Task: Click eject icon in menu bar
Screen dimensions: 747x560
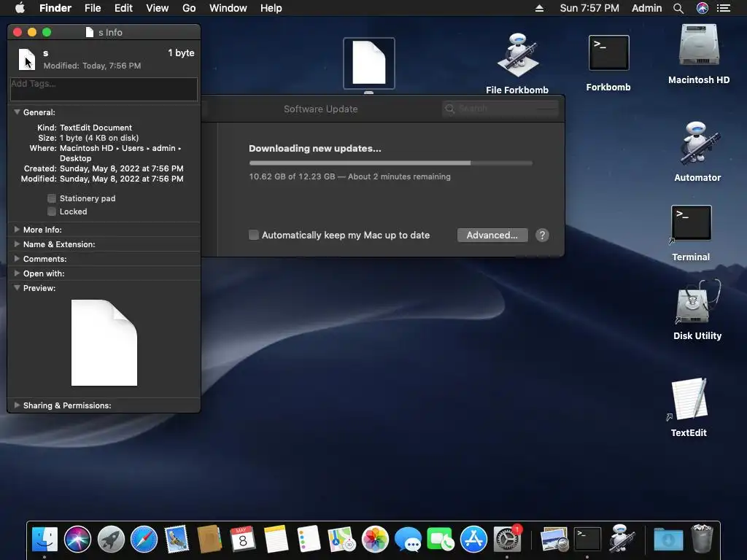Action: pos(539,8)
